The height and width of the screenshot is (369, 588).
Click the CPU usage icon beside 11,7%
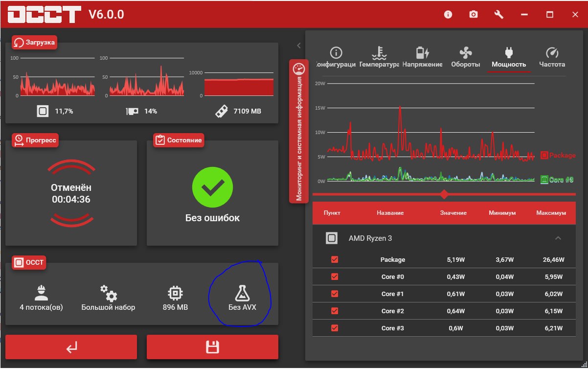pyautogui.click(x=43, y=111)
